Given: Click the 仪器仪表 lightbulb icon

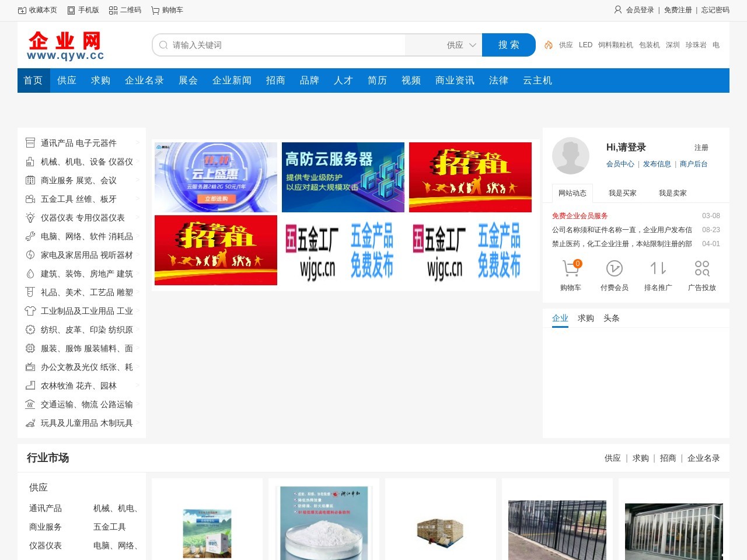Looking at the screenshot, I should coord(30,218).
